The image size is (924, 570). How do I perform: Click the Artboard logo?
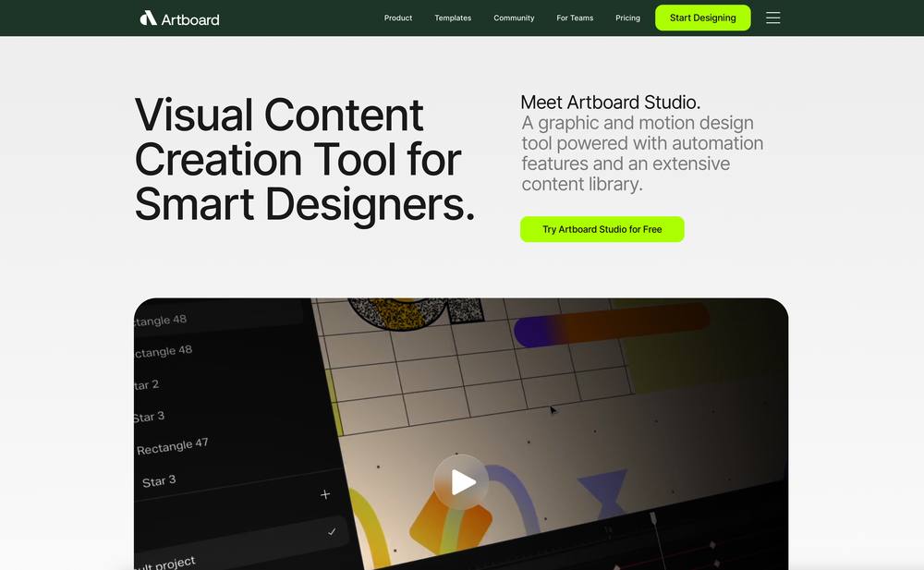point(179,18)
